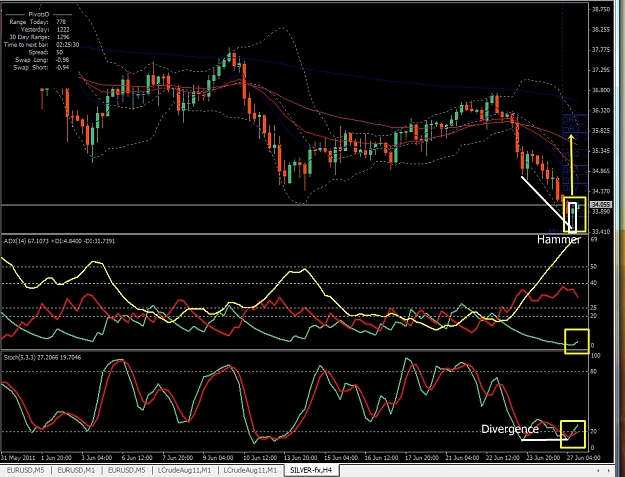Click the Swap Short value -0.94

63,67
